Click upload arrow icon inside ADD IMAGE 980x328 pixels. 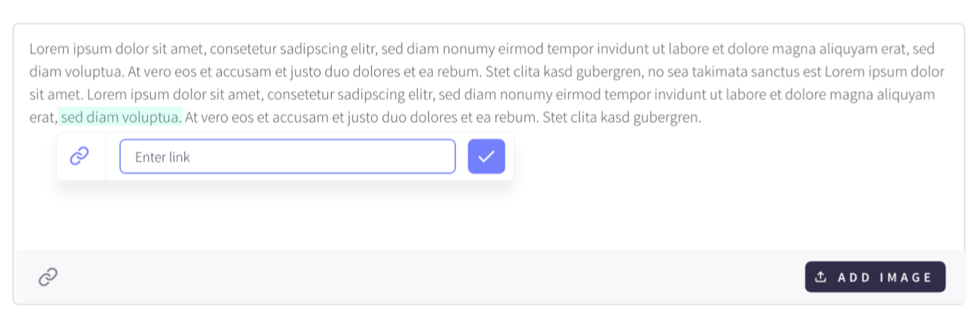(820, 277)
